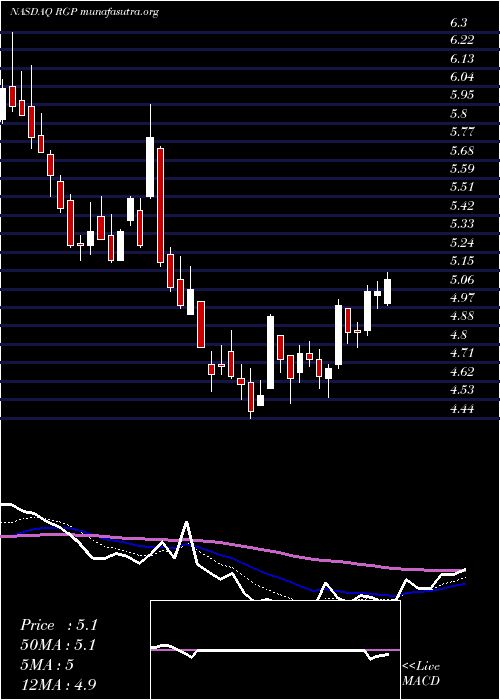Select the 6.3 price axis label
500x700 pixels.
coord(459,21)
